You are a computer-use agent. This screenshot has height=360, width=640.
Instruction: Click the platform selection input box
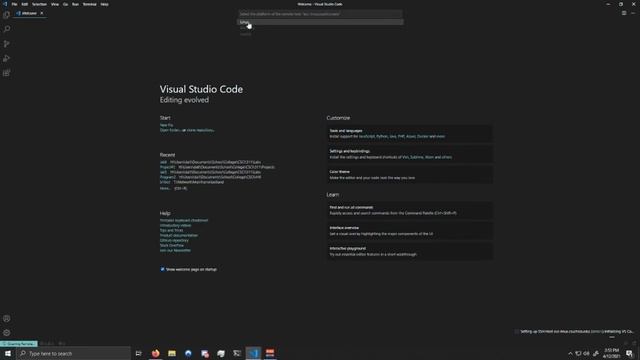pyautogui.click(x=320, y=14)
